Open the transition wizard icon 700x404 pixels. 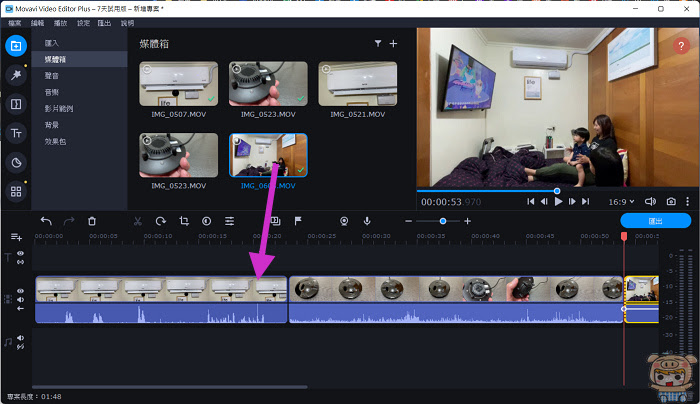point(276,221)
